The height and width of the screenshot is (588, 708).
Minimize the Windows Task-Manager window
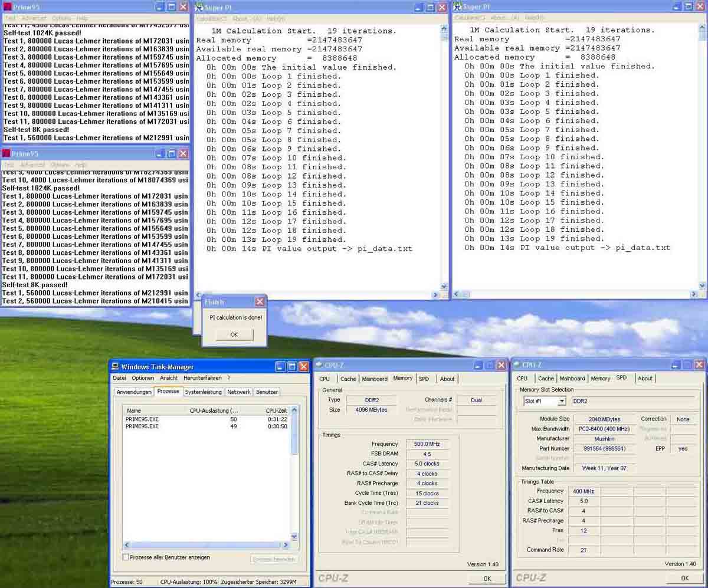tap(281, 367)
